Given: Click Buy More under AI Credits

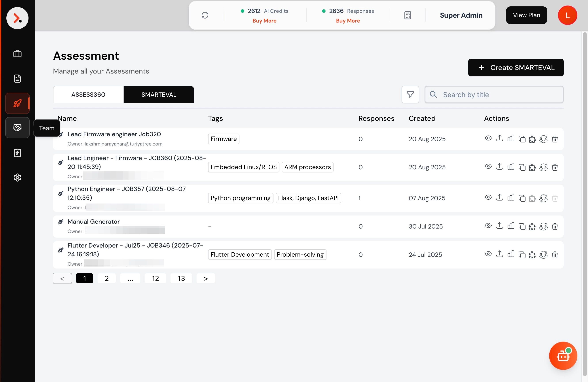Looking at the screenshot, I should 264,21.
